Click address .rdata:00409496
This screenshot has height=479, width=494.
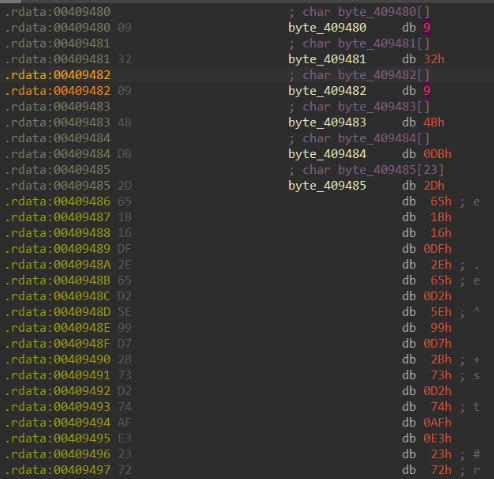(57, 454)
